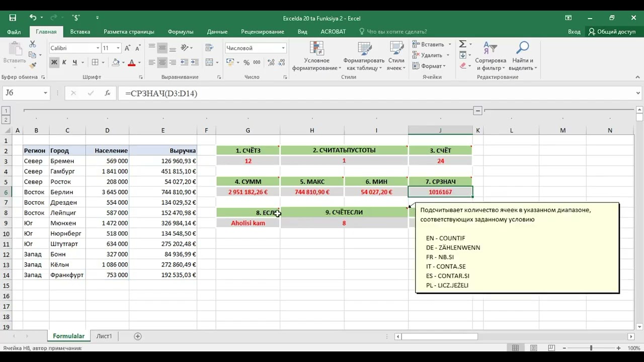Increase decimal places
644x362 pixels.
point(271,62)
